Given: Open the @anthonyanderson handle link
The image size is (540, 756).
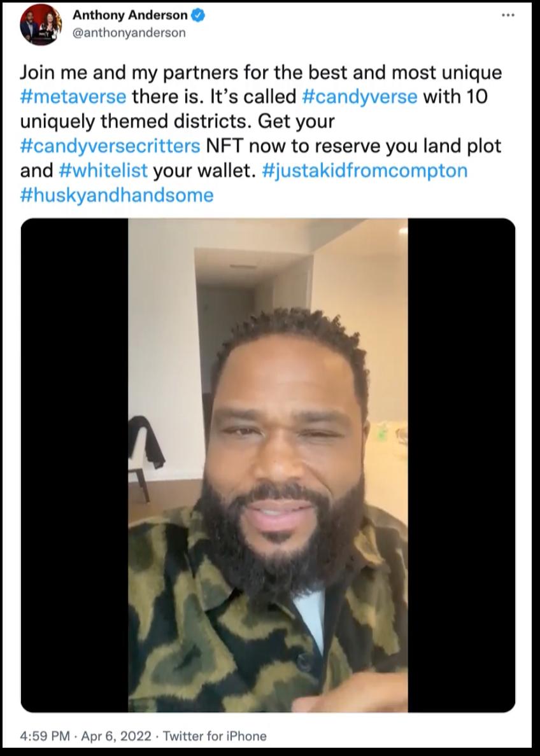Looking at the screenshot, I should [x=129, y=33].
